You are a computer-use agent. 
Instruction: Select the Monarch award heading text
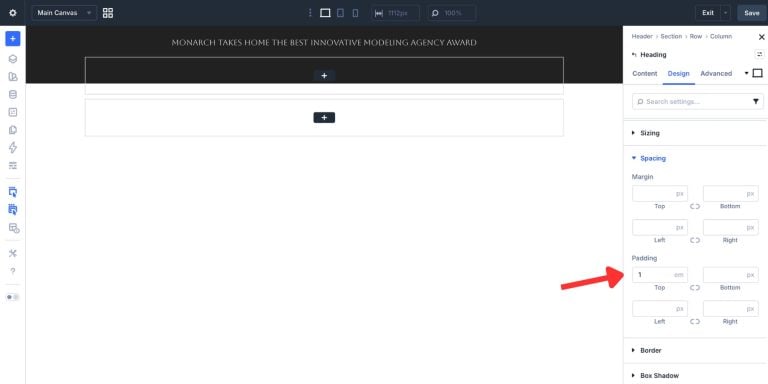click(324, 43)
